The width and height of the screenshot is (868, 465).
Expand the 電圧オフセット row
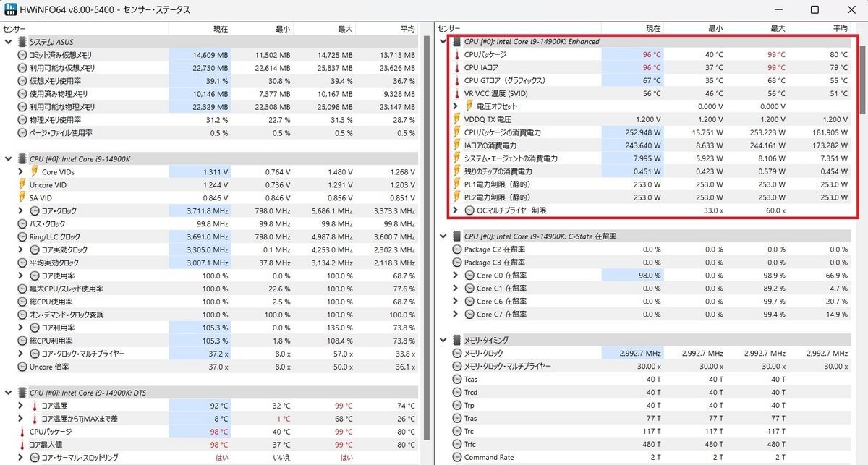click(456, 107)
